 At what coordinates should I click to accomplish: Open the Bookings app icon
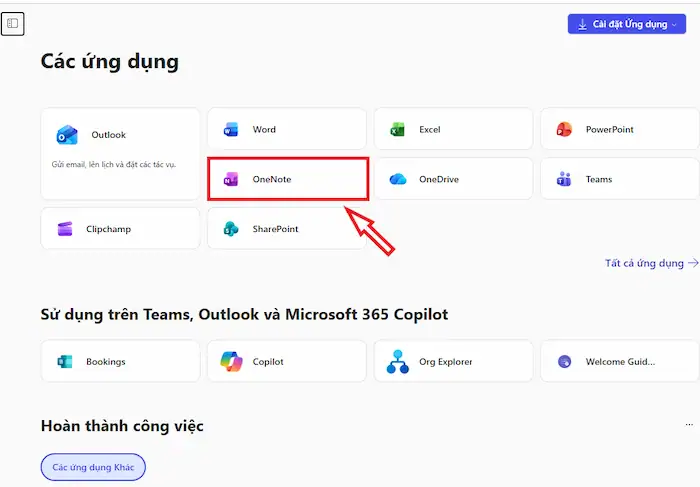point(65,362)
